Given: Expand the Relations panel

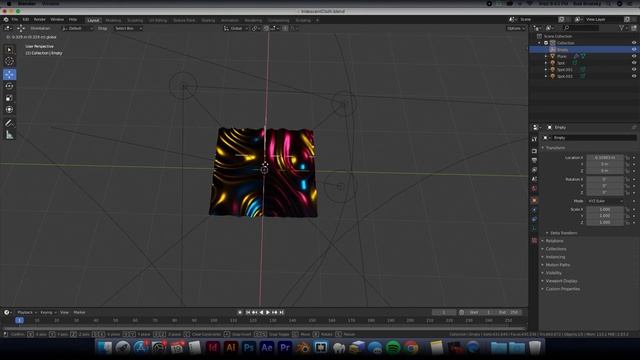Looking at the screenshot, I should (554, 241).
